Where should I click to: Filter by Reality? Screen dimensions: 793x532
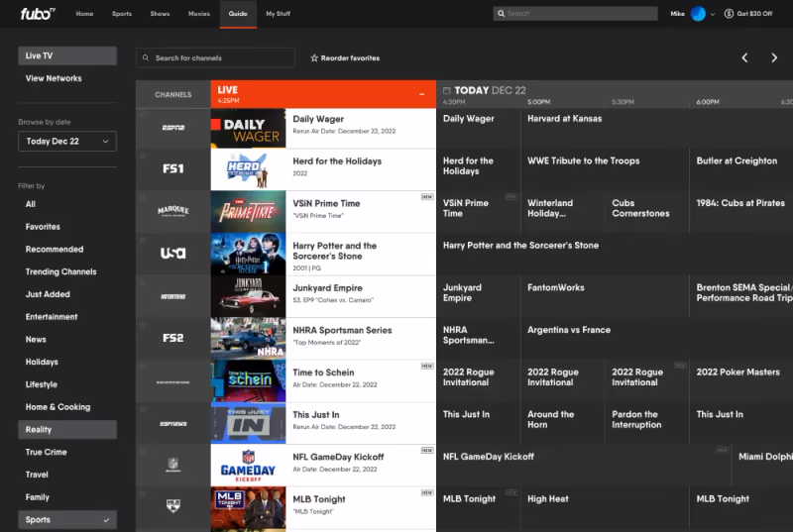(67, 429)
